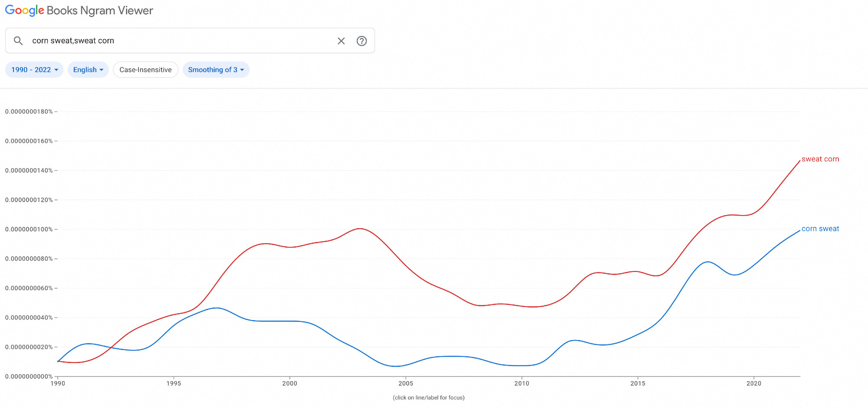Image resolution: width=868 pixels, height=409 pixels.
Task: Open the 1990 - 2022 year range dropdown
Action: (x=34, y=70)
